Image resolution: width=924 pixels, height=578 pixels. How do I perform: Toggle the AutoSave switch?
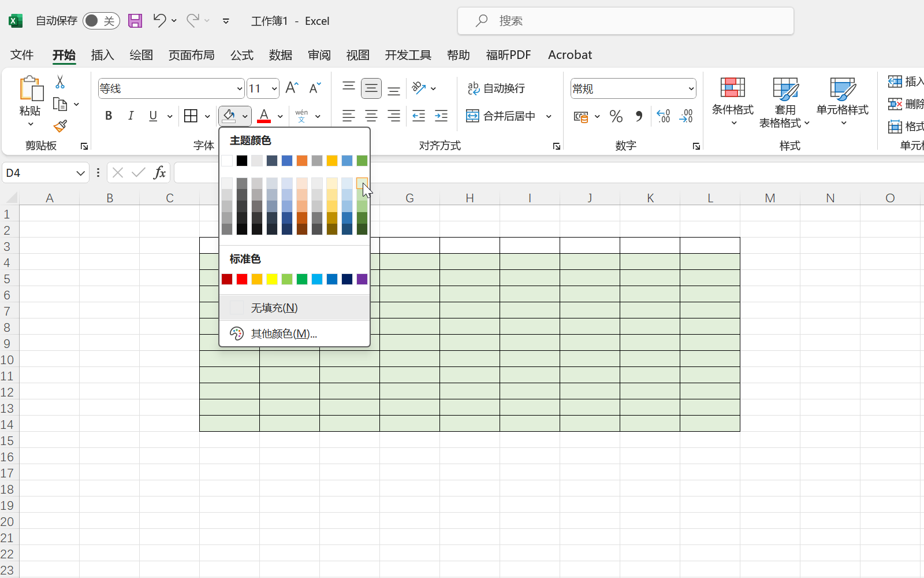click(101, 21)
